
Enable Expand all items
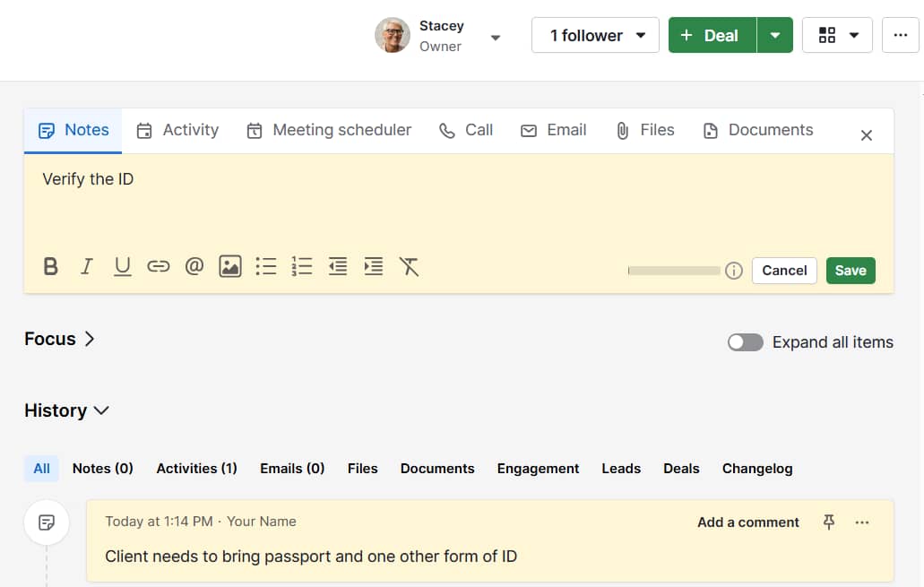pyautogui.click(x=745, y=342)
